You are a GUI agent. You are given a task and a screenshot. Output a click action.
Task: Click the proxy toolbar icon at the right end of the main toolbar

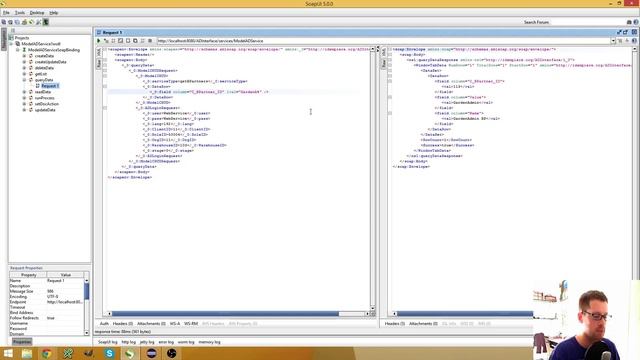coord(46,22)
